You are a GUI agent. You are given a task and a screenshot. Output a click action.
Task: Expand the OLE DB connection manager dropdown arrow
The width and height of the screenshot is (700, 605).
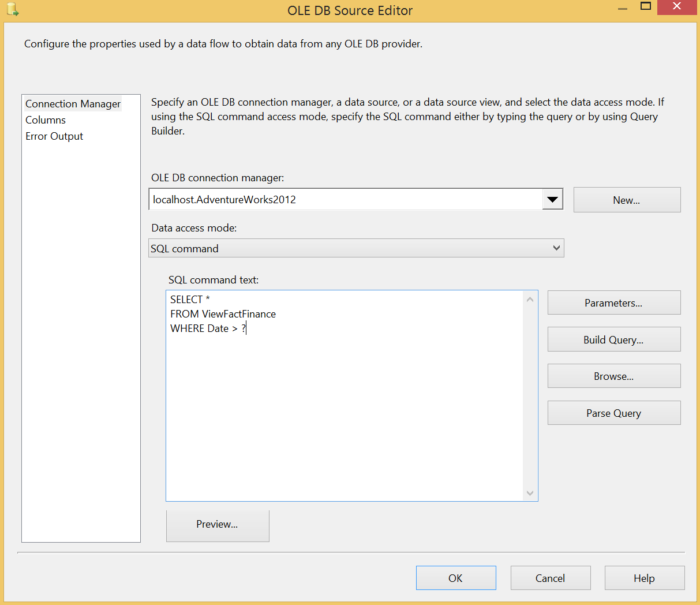(x=552, y=200)
